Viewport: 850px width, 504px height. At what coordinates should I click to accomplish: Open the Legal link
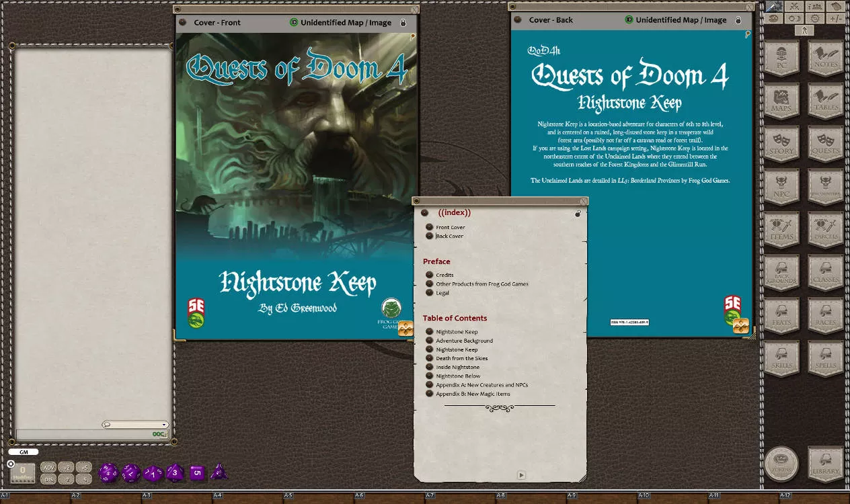[442, 292]
